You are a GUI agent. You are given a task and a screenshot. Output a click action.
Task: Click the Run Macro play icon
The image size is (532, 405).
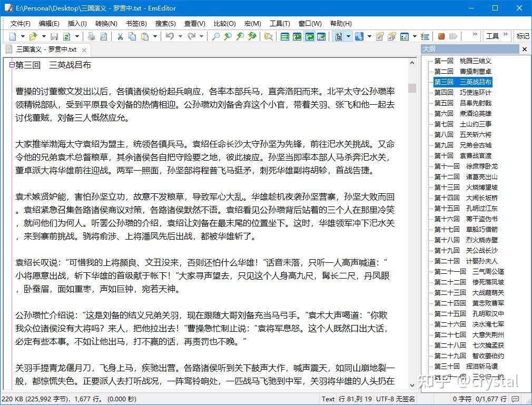453,36
